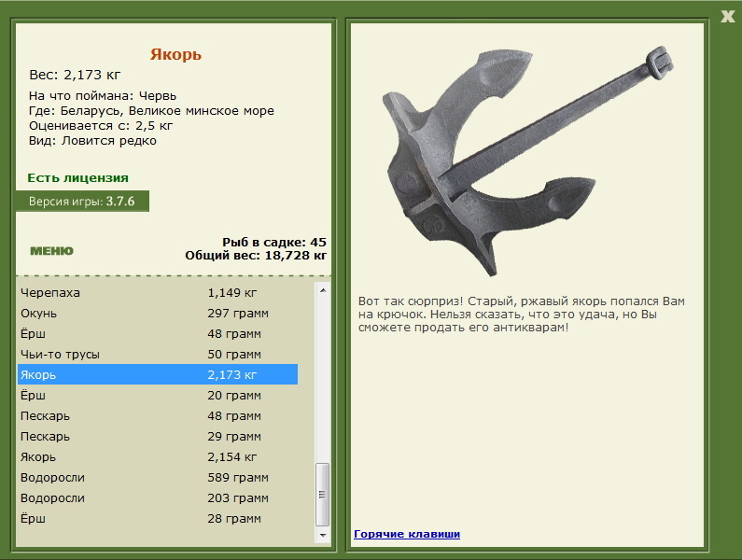Click the anchor picture

[527, 161]
